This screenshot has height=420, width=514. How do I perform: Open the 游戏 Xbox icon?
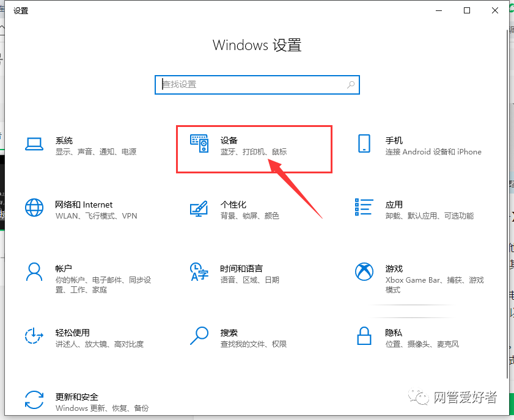364,272
